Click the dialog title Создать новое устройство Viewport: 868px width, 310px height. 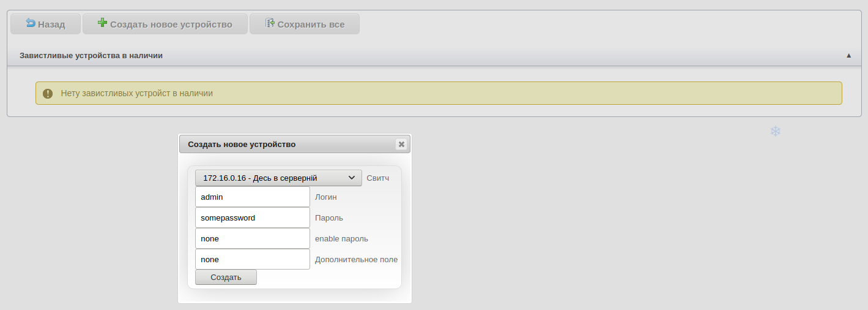[242, 144]
